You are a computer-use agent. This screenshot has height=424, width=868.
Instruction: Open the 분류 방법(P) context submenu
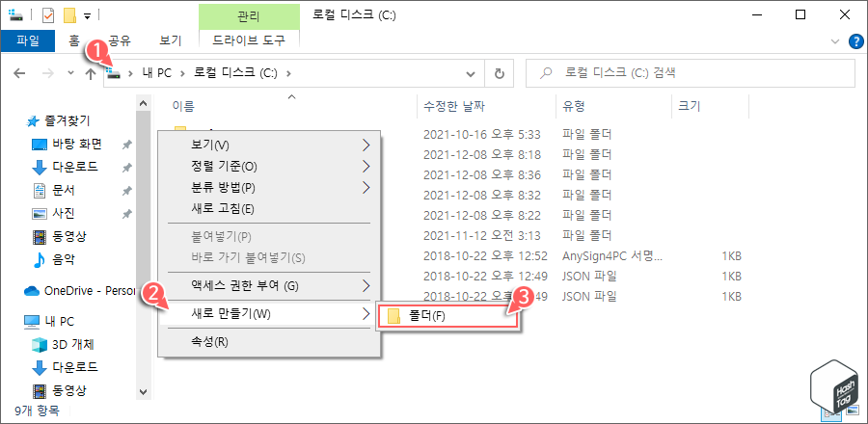[270, 188]
